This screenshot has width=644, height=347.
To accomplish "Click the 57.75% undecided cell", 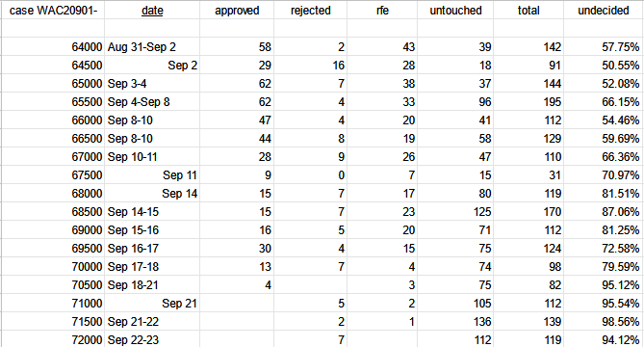I will pyautogui.click(x=604, y=47).
